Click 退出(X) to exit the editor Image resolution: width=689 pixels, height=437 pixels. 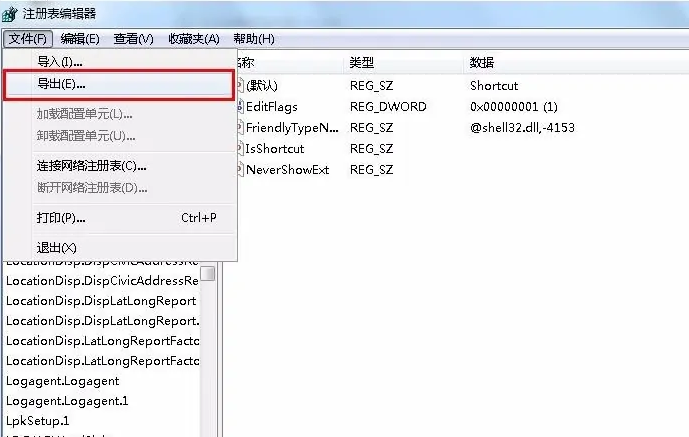(x=57, y=247)
